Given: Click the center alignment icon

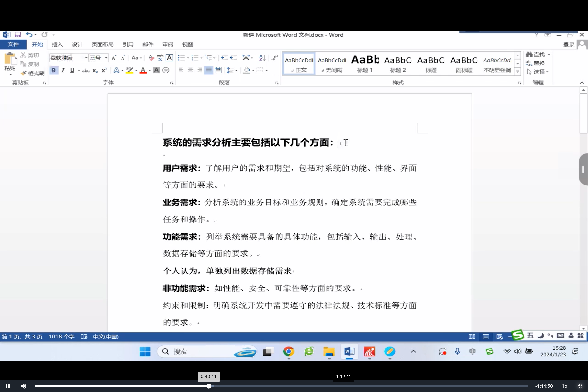Looking at the screenshot, I should pos(190,70).
